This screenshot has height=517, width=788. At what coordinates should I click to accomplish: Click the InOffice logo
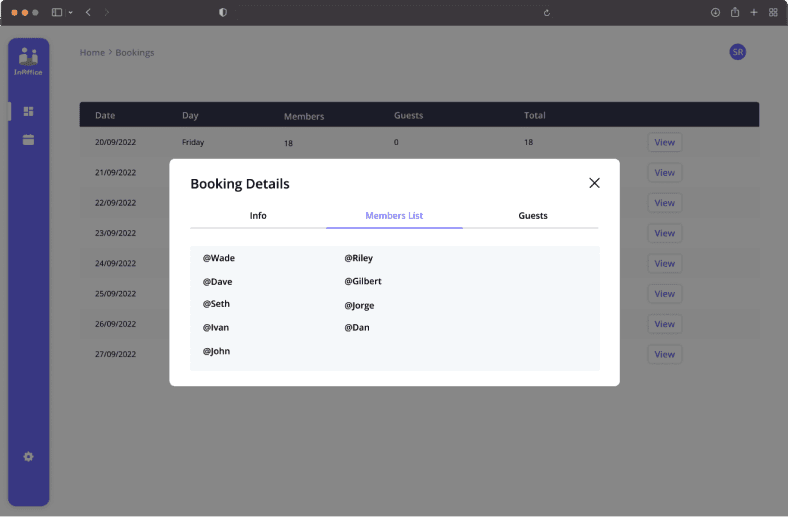(x=28, y=62)
